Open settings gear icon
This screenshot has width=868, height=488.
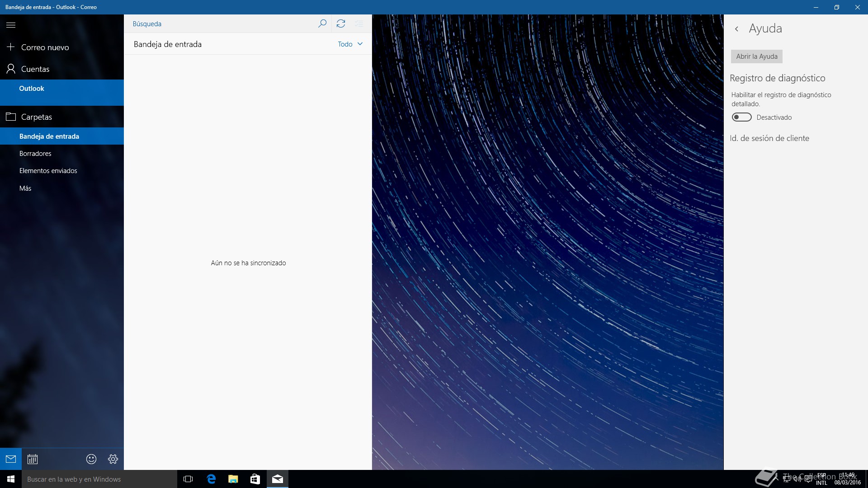pyautogui.click(x=113, y=459)
